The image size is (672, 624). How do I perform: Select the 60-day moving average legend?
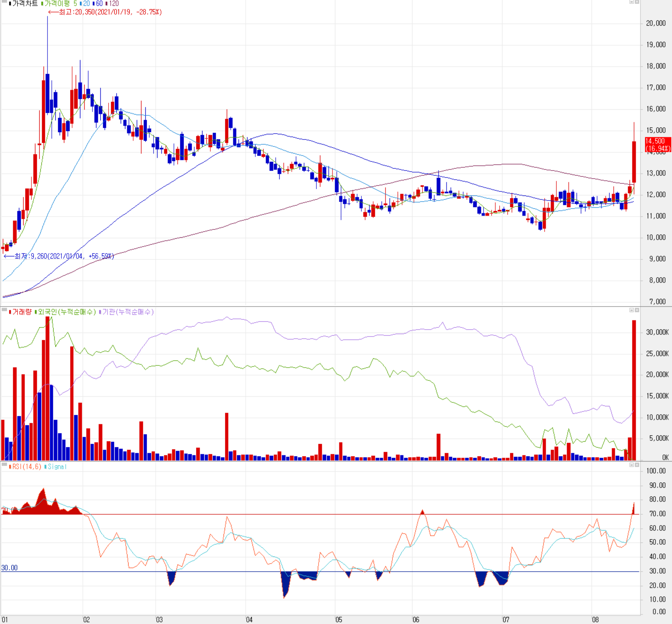[99, 4]
